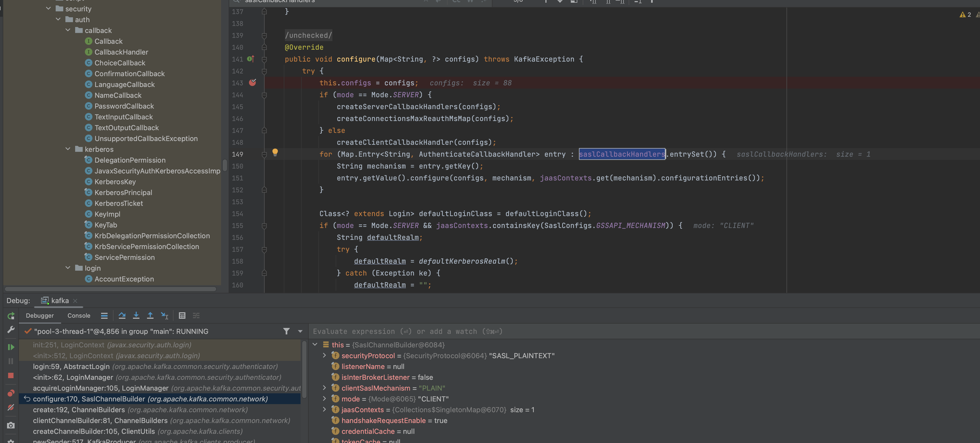980x443 pixels.
Task: Expand the clientSaslMechanism variable
Action: [x=324, y=388]
